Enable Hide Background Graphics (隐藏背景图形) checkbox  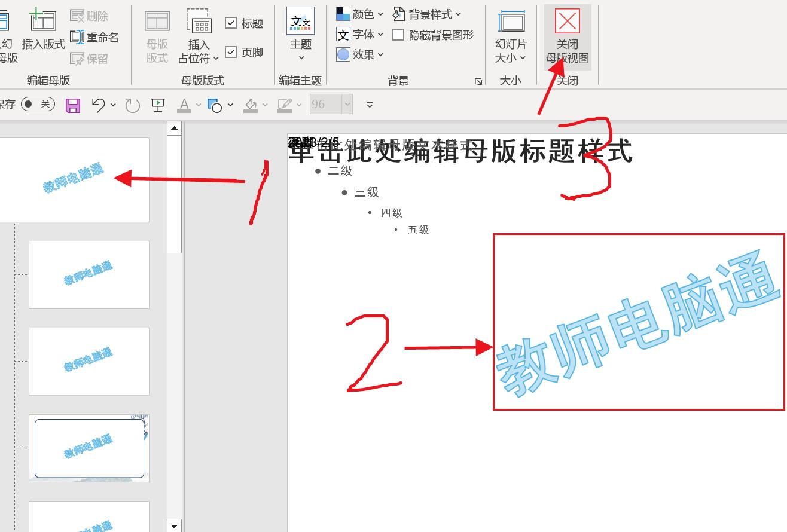[398, 35]
